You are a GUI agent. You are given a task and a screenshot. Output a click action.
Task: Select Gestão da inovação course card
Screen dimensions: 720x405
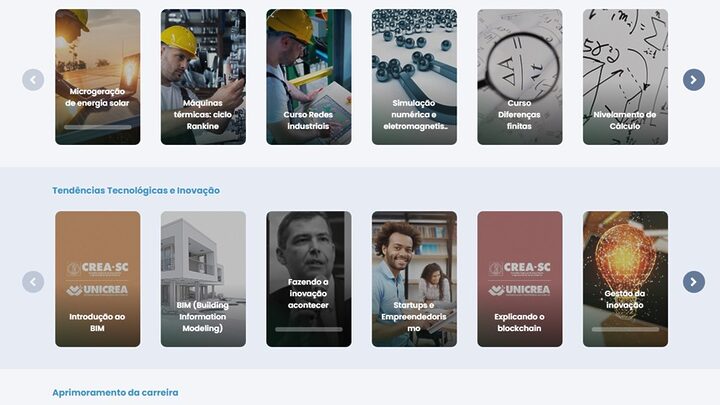click(x=625, y=279)
